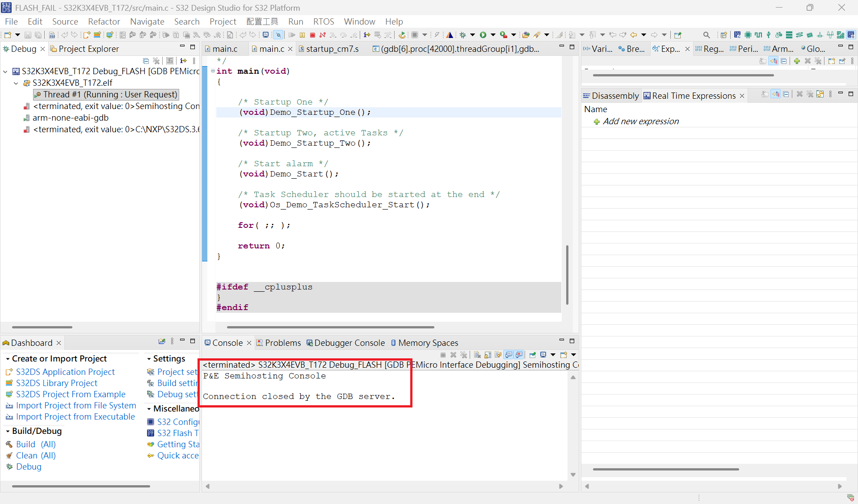Switch to the C/C++ perspective icon
The height and width of the screenshot is (504, 858).
pyautogui.click(x=737, y=35)
